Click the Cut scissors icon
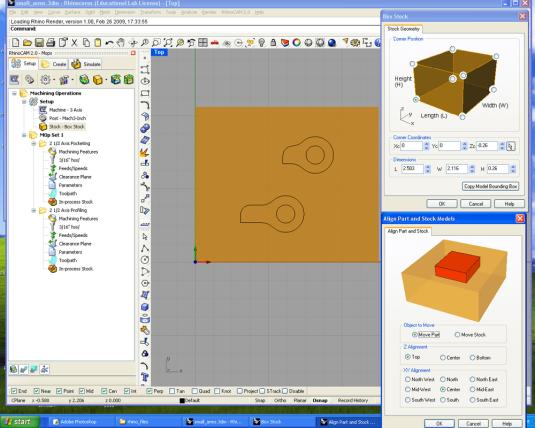 click(x=74, y=43)
